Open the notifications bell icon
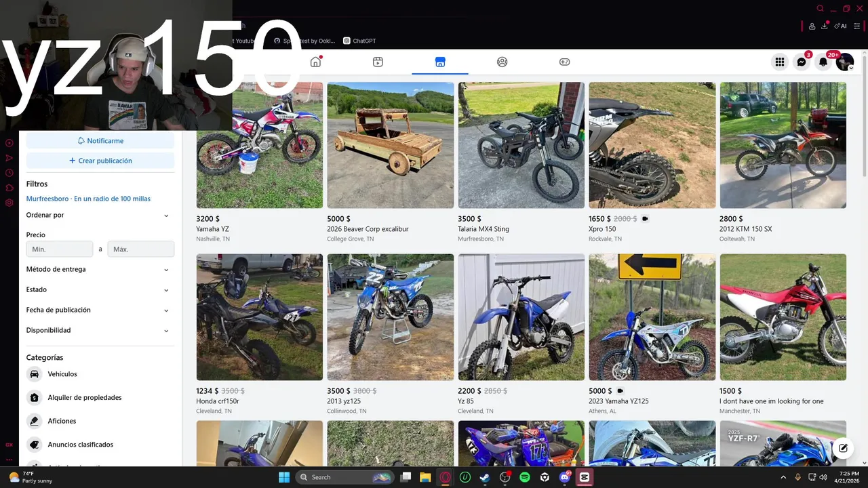 [x=823, y=62]
